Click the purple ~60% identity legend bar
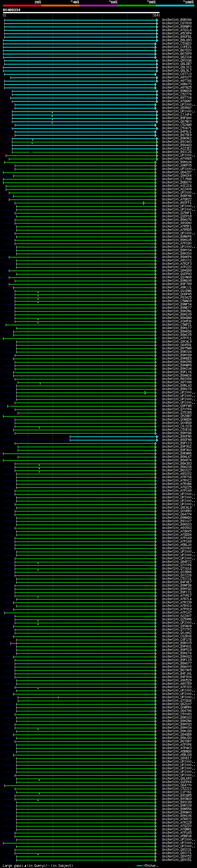The width and height of the screenshot is (197, 868). 98,6
